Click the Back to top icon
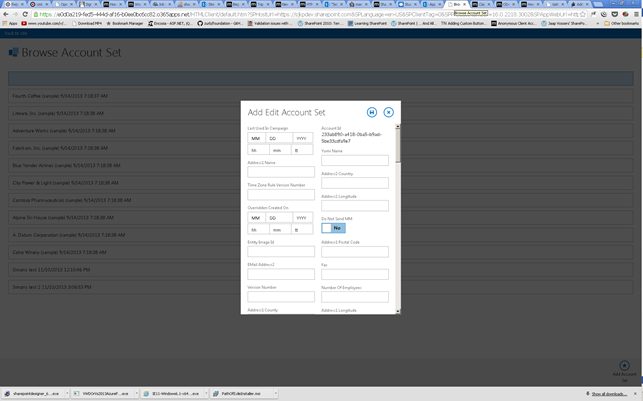Viewport: 643px width, 401px height. [x=623, y=366]
